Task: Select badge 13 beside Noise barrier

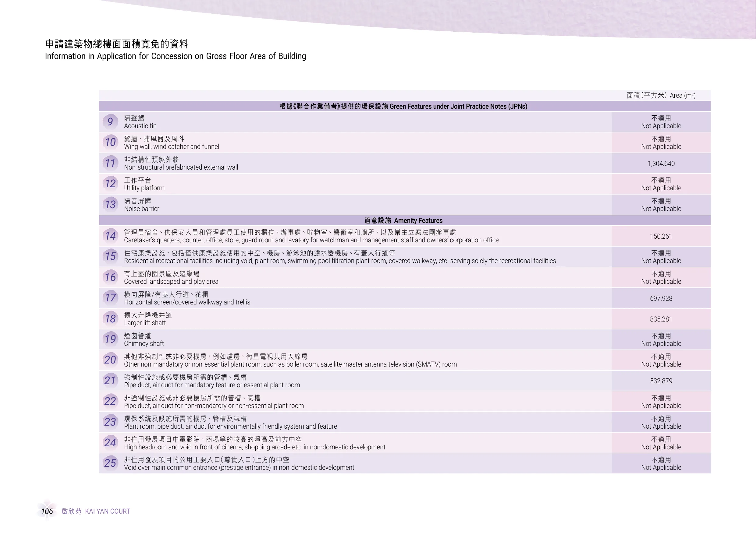Action: [111, 205]
